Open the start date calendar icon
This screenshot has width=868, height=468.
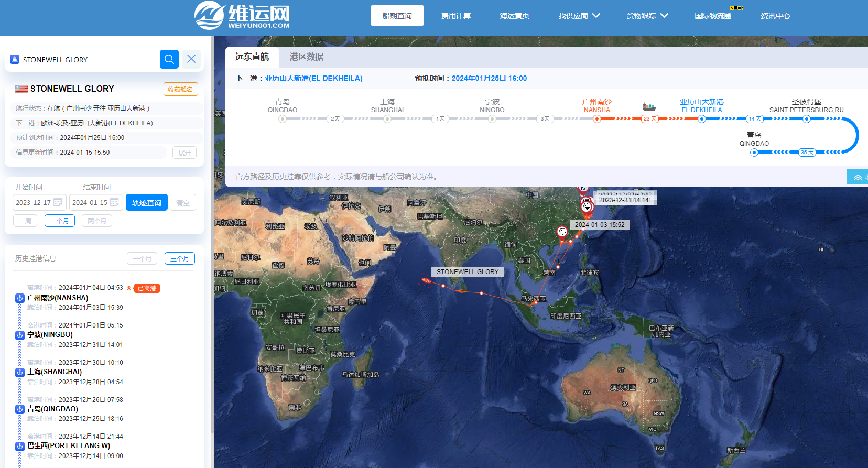tap(58, 202)
